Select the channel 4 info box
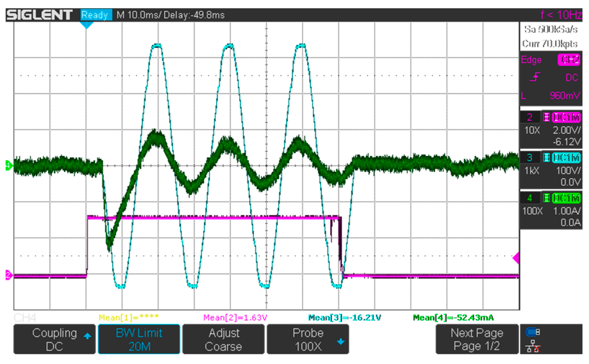This screenshot has width=589, height=364. [x=551, y=210]
